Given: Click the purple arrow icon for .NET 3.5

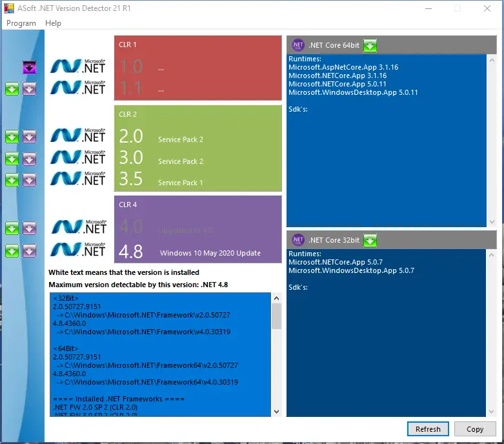Looking at the screenshot, I should (29, 179).
